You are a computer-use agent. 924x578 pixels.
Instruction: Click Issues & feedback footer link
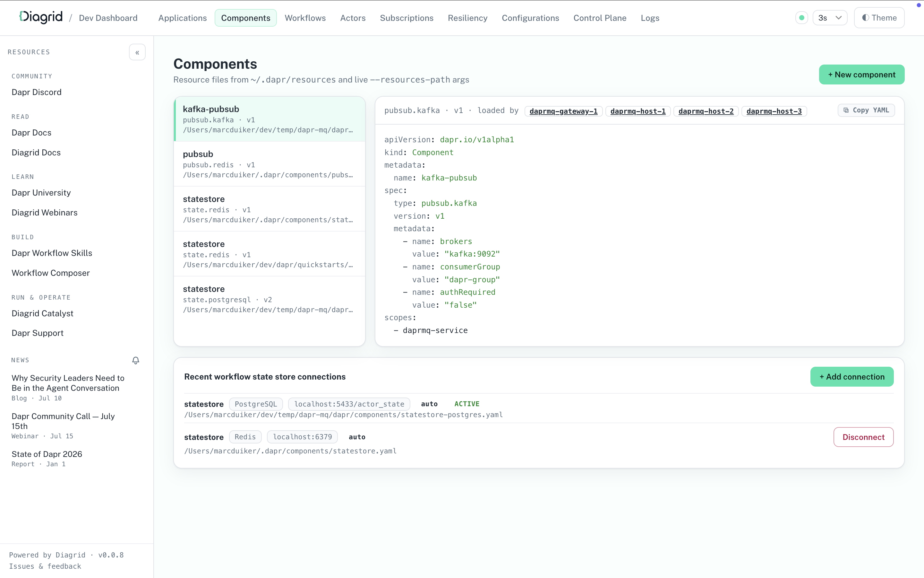[45, 566]
